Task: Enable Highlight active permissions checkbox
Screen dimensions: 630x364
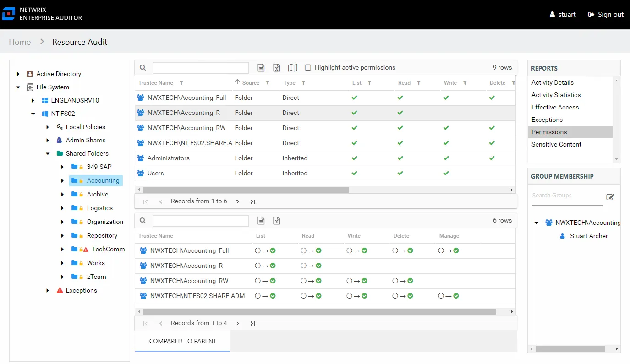Action: 308,67
